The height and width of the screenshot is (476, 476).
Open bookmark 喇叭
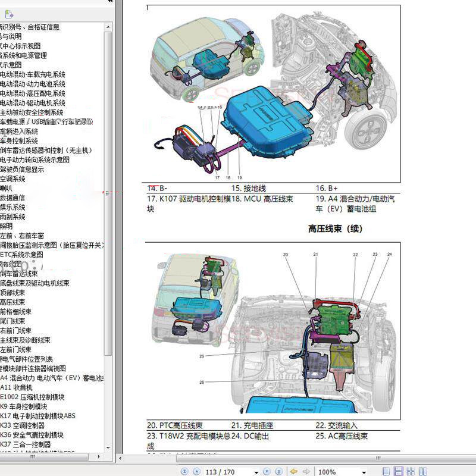tap(6, 188)
